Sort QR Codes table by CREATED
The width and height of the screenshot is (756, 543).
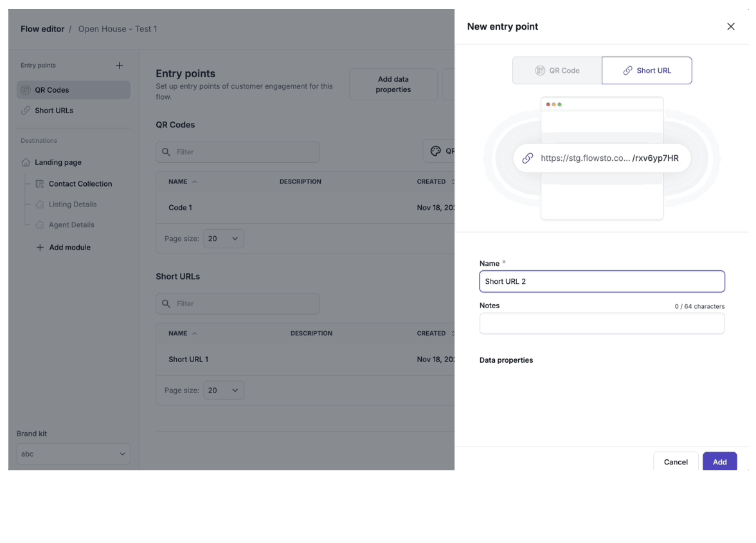(x=435, y=181)
